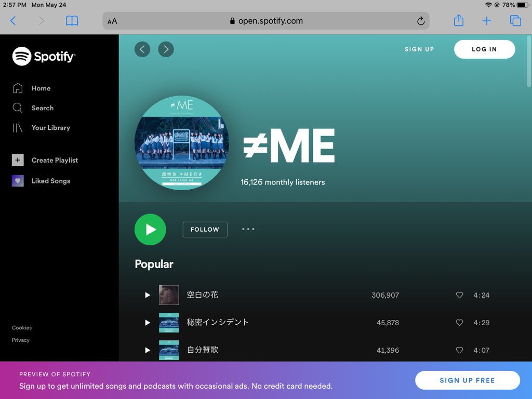Open a new tab with plus icon
The height and width of the screenshot is (399, 532).
coord(486,21)
